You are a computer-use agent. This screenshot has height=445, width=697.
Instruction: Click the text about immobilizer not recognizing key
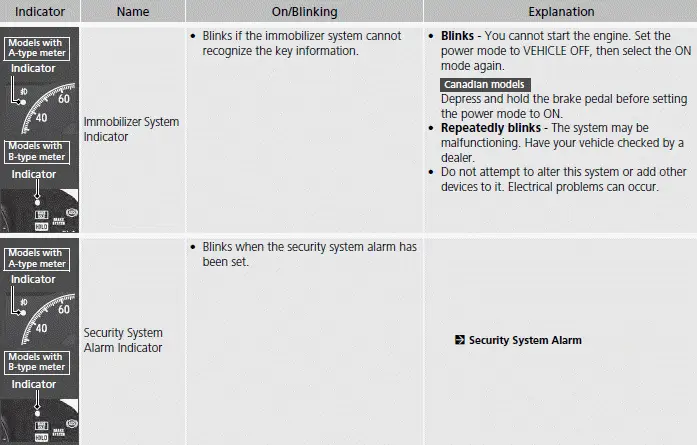302,43
